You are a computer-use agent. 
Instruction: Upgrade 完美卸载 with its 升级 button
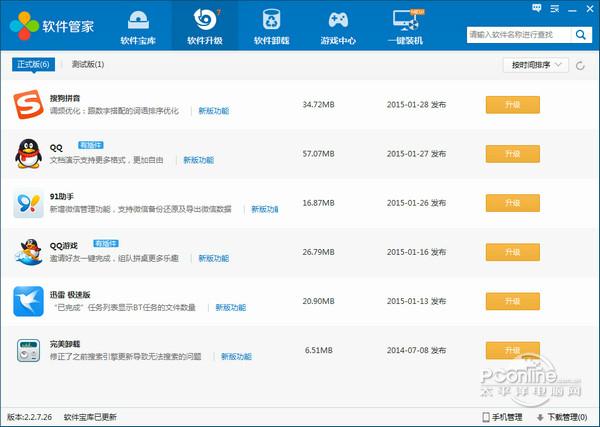tap(513, 350)
